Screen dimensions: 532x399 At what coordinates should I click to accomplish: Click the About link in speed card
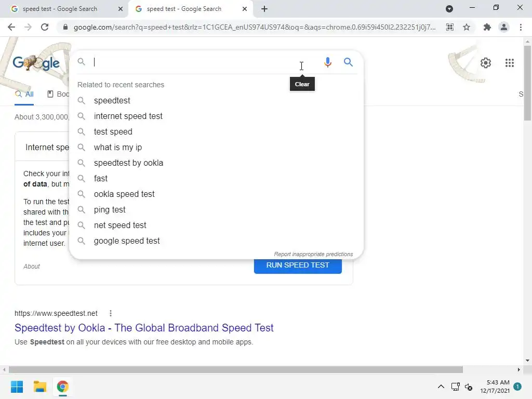pos(32,267)
